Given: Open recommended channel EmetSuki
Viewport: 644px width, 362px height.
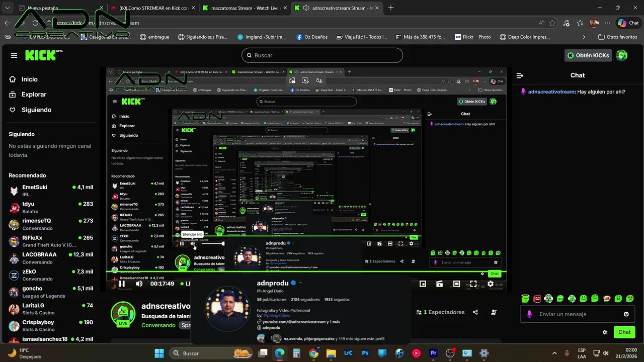Looking at the screenshot, I should [x=50, y=191].
